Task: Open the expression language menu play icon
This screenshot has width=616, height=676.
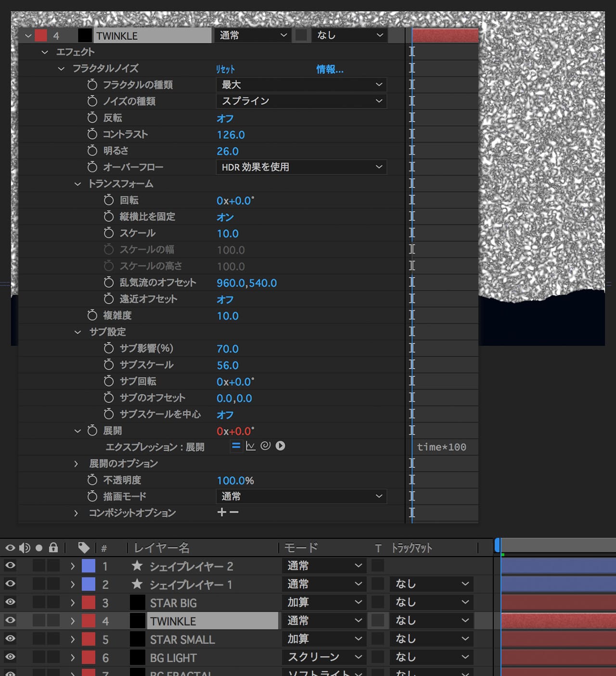Action: pyautogui.click(x=281, y=446)
